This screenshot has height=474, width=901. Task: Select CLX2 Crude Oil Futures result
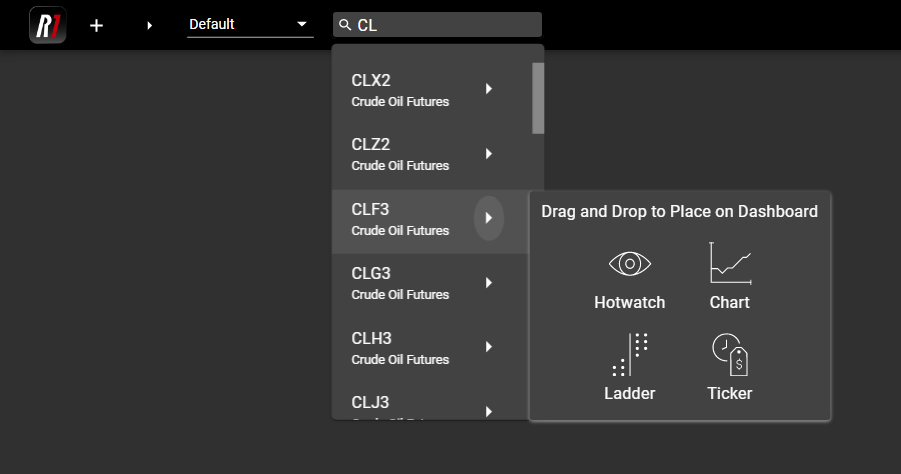(400, 90)
